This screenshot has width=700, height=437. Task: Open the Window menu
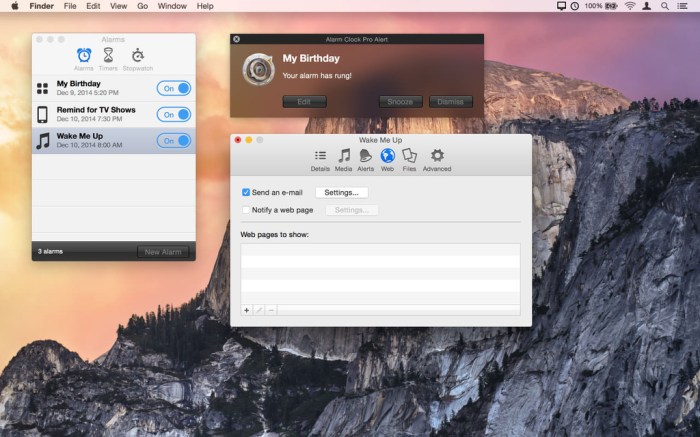click(172, 6)
